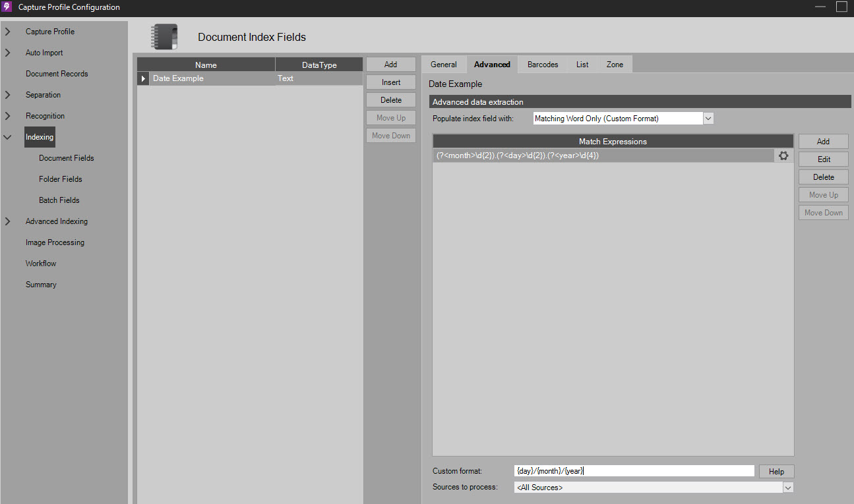Expand the Auto Import section
This screenshot has width=854, height=504.
[8, 53]
